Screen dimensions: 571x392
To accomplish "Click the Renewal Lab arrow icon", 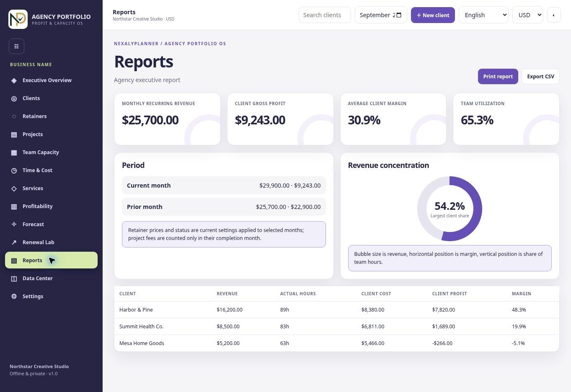I will 14,242.
